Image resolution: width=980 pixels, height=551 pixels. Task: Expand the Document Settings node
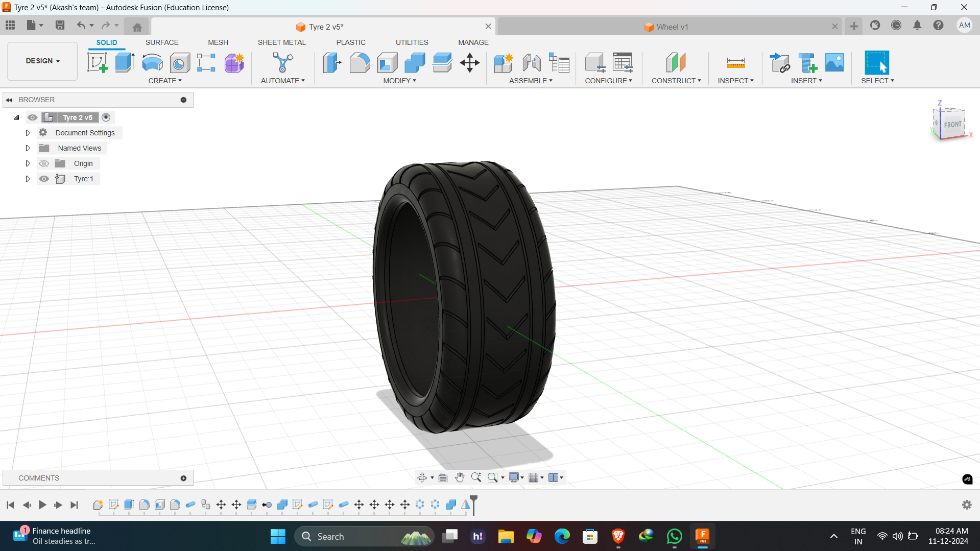pyautogui.click(x=28, y=133)
